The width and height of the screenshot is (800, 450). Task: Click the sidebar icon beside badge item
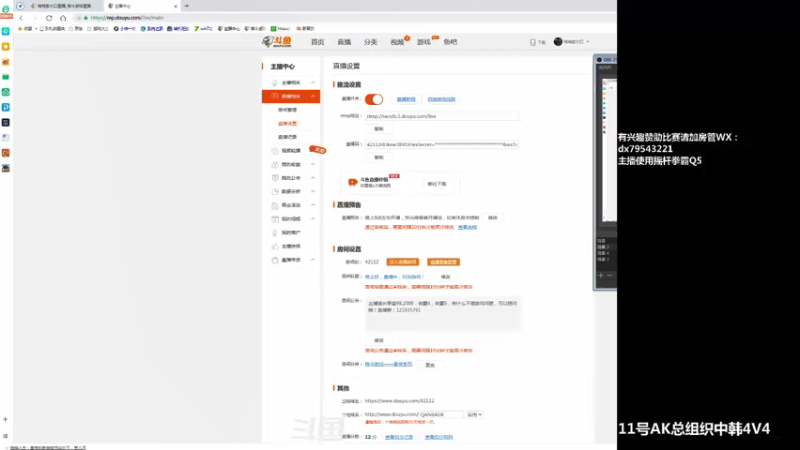click(274, 151)
